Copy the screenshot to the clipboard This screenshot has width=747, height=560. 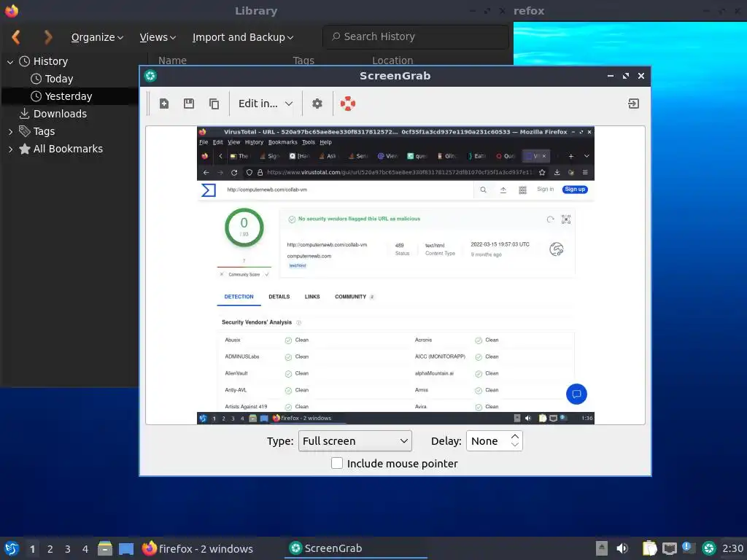tap(214, 104)
